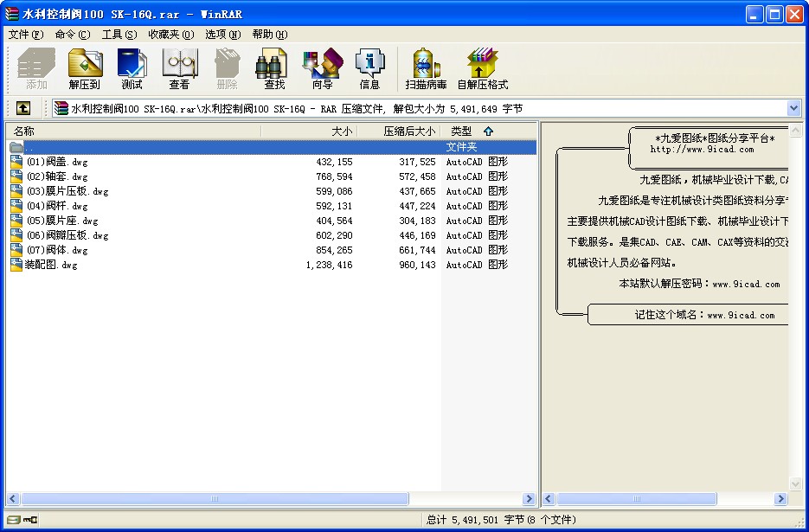Image resolution: width=809 pixels, height=532 pixels.
Task: Click the 解压到 (Extract To) toolbar icon
Action: tap(85, 69)
